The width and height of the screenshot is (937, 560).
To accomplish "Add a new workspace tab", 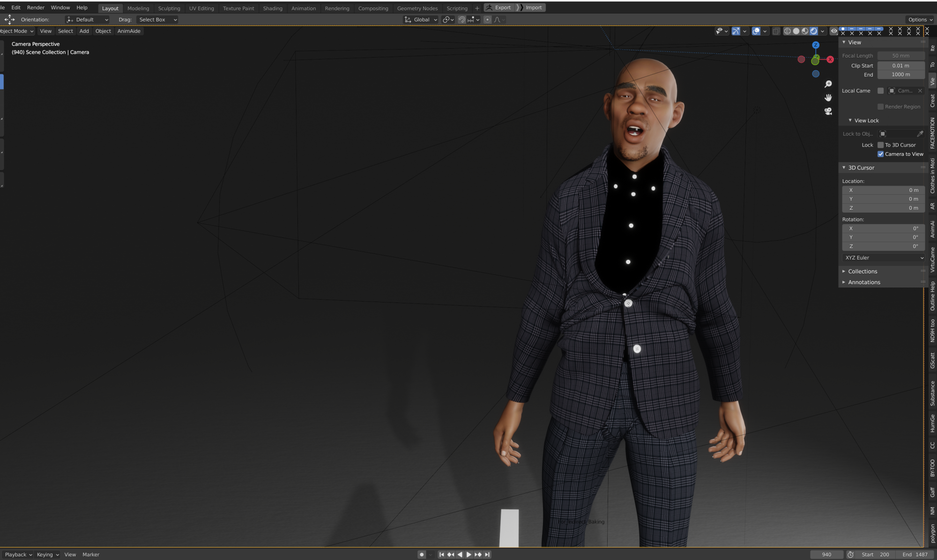I will [x=477, y=8].
